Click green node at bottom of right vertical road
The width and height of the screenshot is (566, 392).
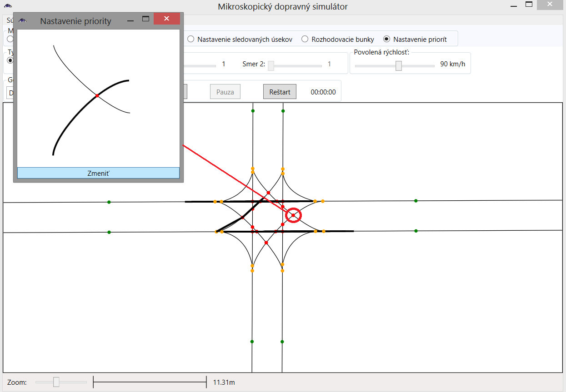[x=282, y=342]
